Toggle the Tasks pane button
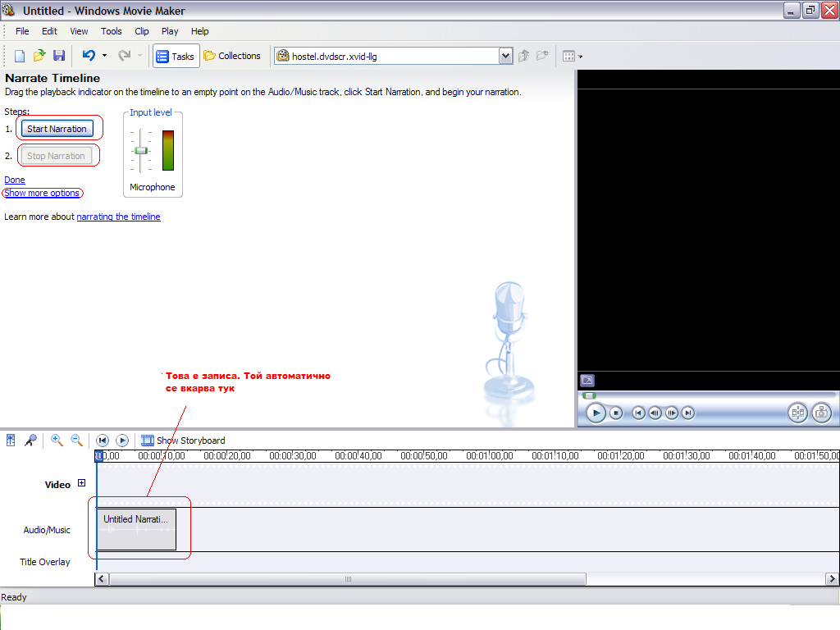This screenshot has width=840, height=630. [x=176, y=56]
